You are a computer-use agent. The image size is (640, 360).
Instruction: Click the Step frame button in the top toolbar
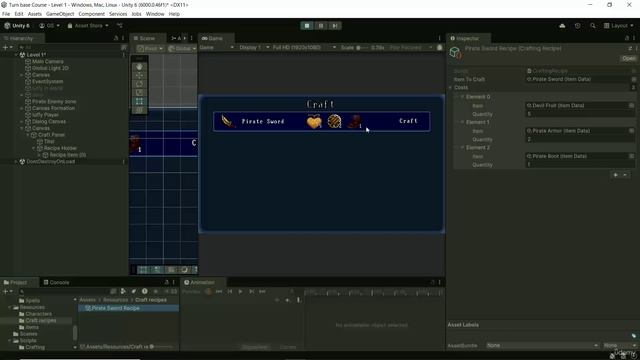(x=335, y=26)
